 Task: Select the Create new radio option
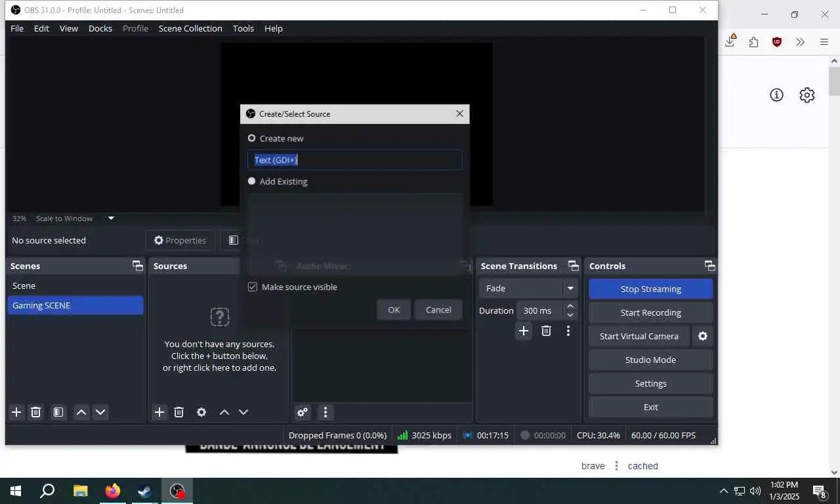click(252, 138)
